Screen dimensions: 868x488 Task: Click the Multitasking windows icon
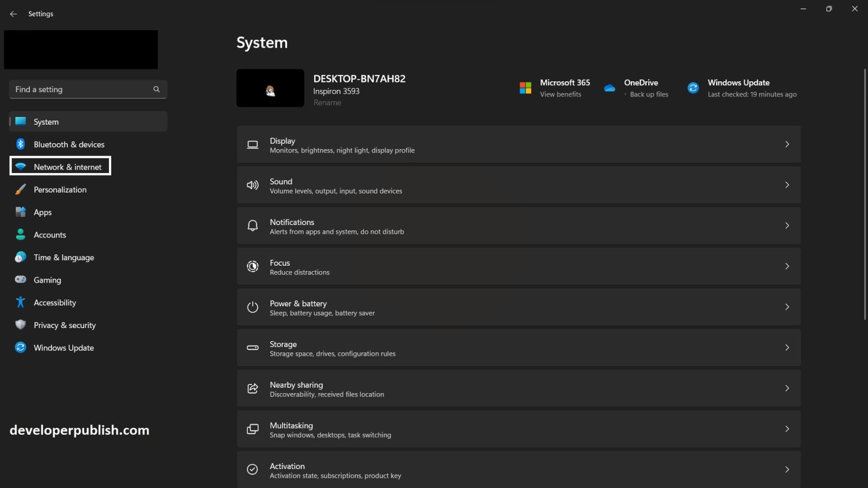pos(253,429)
